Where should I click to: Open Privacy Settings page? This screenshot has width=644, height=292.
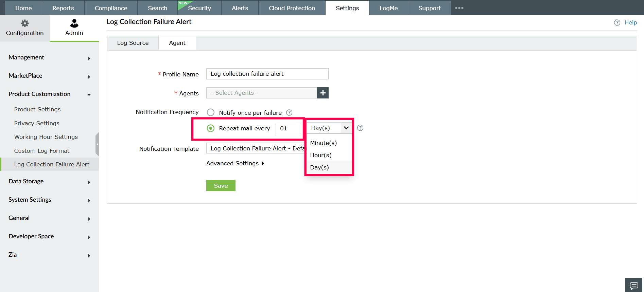37,123
